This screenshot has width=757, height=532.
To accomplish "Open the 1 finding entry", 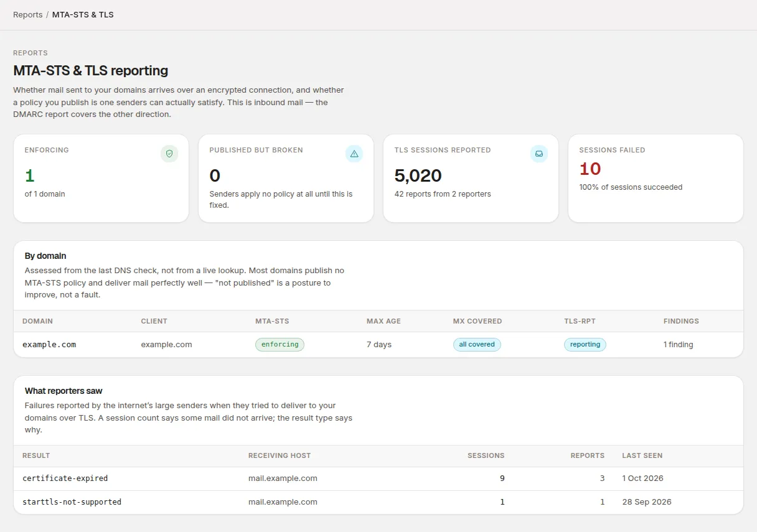I will 678,344.
